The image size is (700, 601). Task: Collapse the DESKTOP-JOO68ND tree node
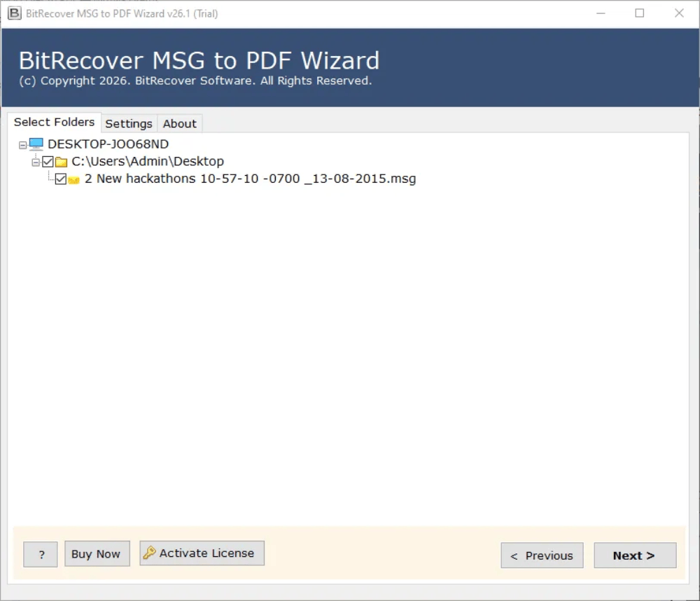(x=22, y=143)
